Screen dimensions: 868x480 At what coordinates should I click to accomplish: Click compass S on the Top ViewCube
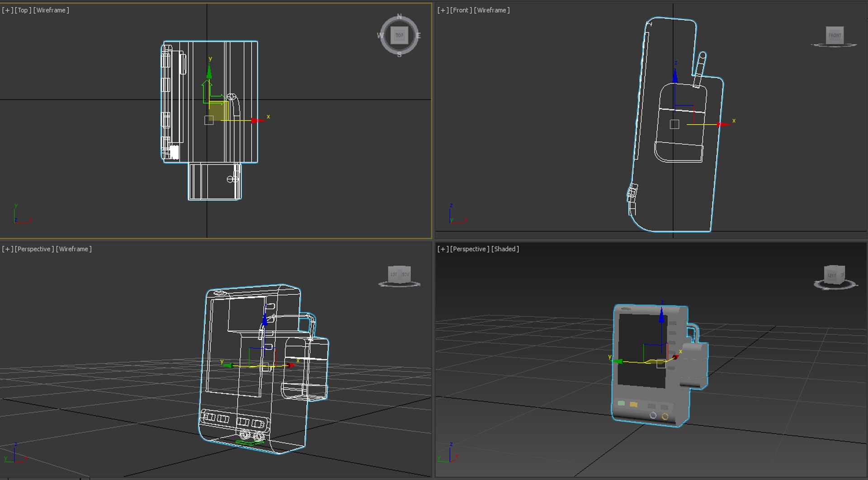[399, 54]
